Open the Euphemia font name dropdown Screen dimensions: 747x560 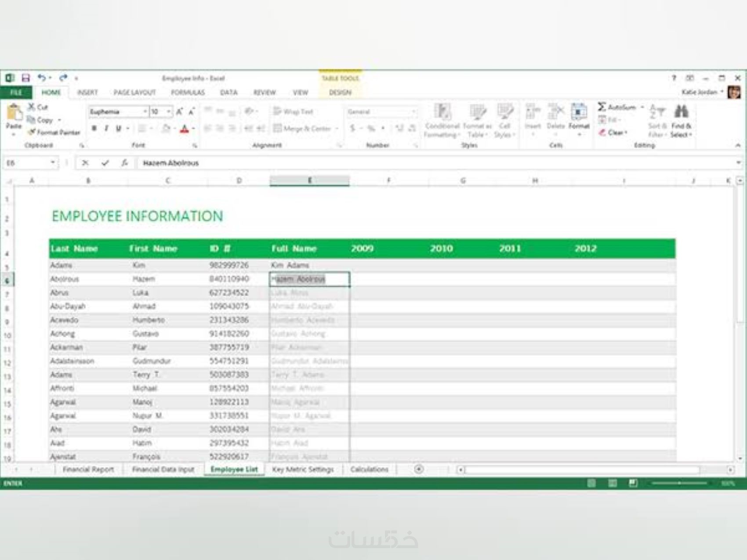(x=145, y=112)
